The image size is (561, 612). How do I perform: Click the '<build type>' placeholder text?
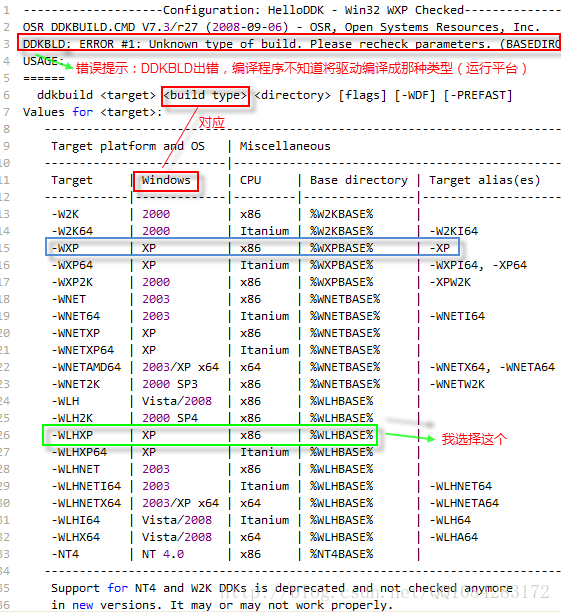pos(205,95)
